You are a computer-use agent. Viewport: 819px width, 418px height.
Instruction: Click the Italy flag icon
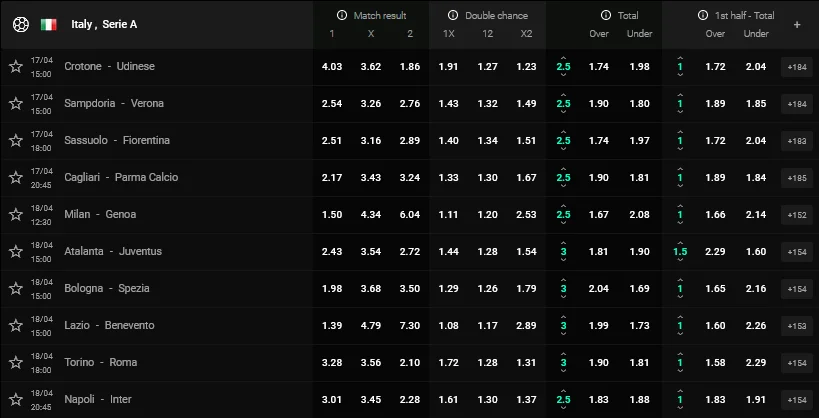pos(48,24)
